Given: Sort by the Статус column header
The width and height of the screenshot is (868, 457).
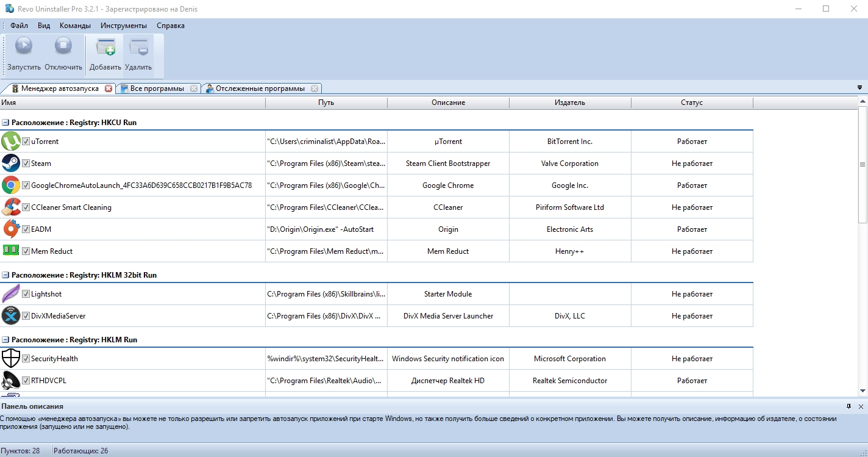Looking at the screenshot, I should tap(692, 103).
